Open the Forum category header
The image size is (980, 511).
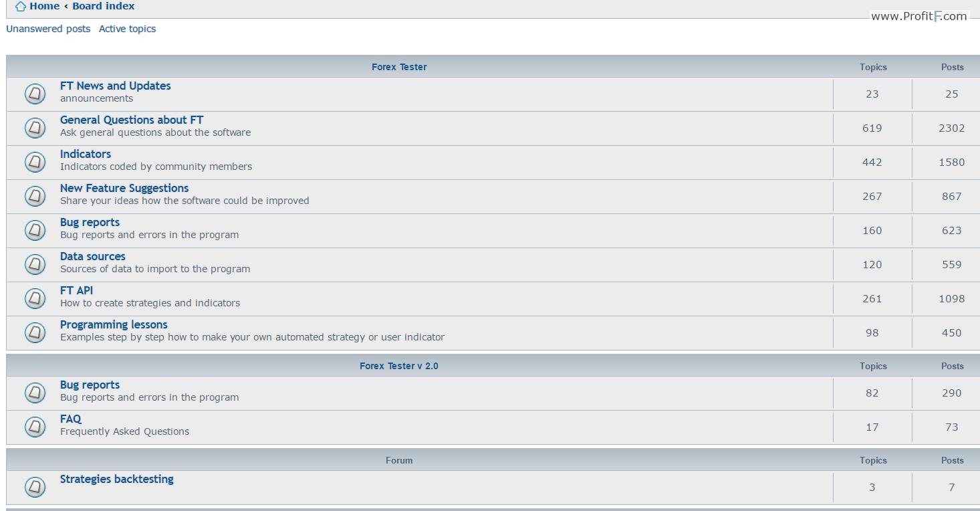tap(399, 460)
